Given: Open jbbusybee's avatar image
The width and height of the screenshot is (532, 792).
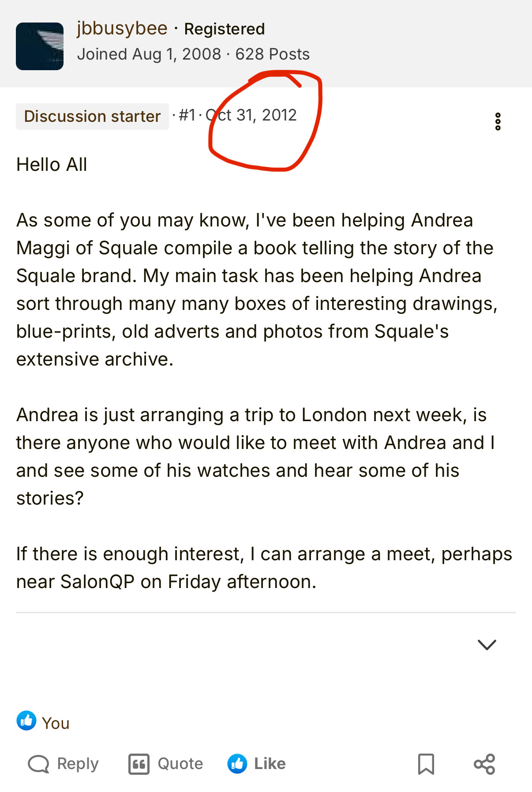Looking at the screenshot, I should 40,46.
